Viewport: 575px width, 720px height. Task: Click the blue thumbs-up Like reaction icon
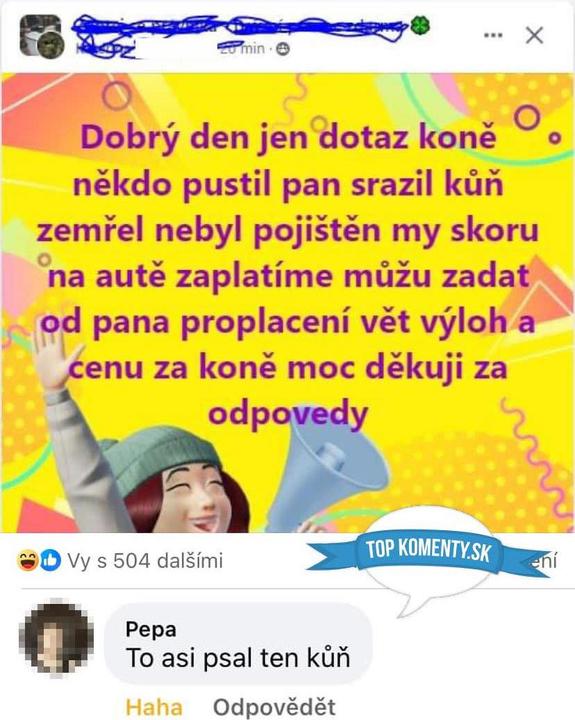(50, 560)
